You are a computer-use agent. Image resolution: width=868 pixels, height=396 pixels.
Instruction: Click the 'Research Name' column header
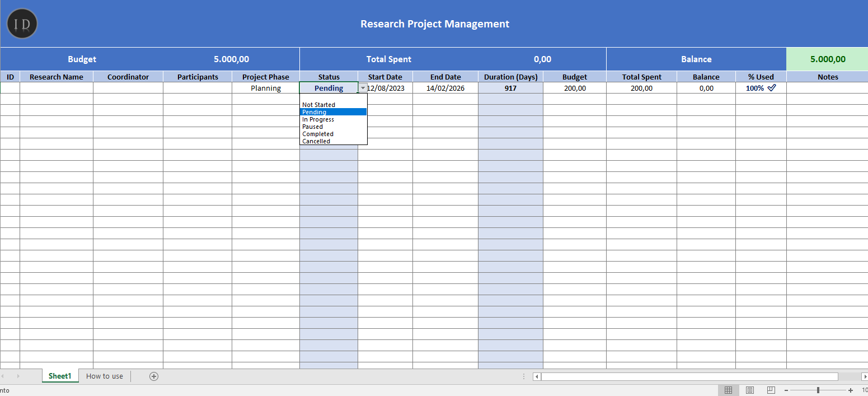click(x=57, y=77)
